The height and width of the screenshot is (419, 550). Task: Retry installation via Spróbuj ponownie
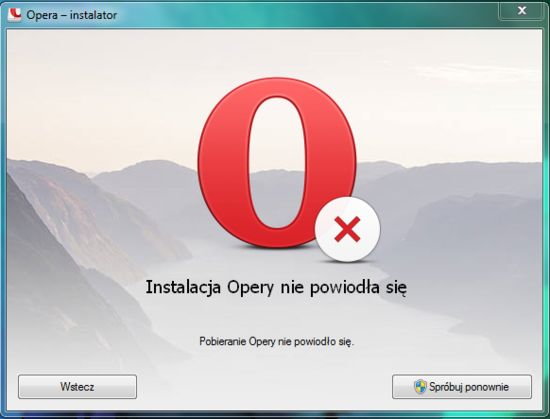point(462,387)
